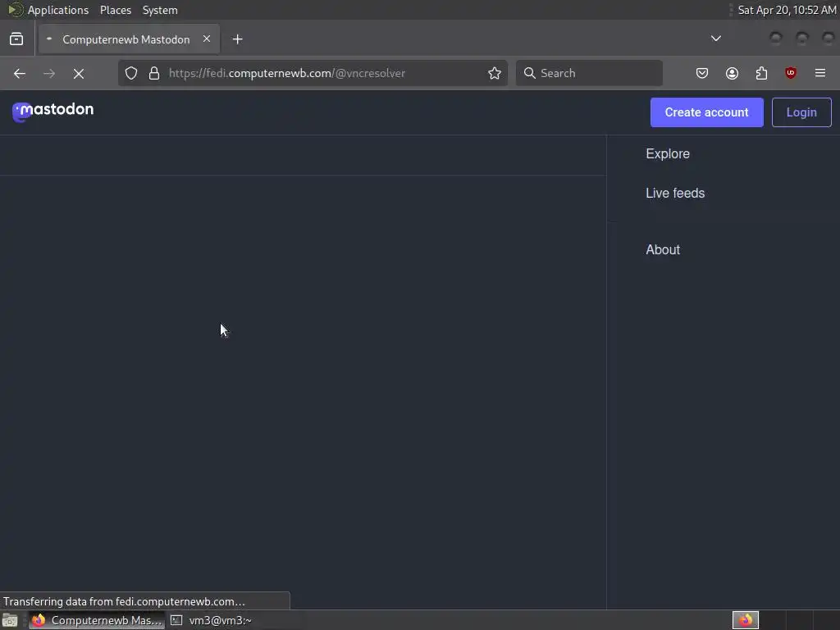
Task: Go back to previous page
Action: [20, 73]
